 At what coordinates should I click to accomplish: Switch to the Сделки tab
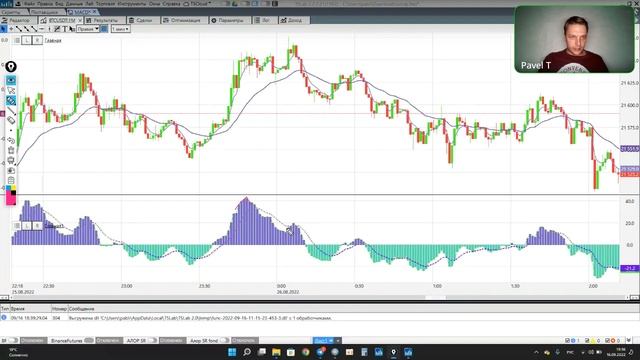143,20
